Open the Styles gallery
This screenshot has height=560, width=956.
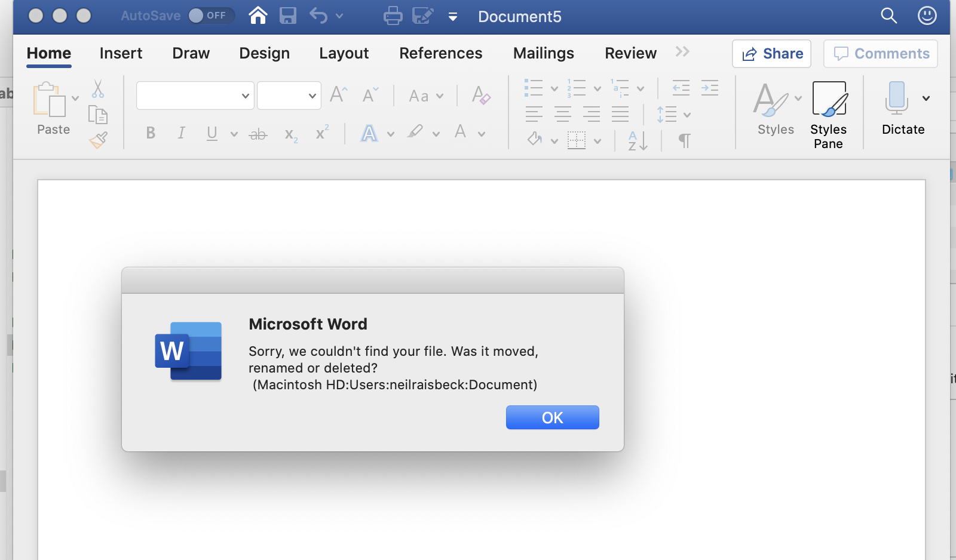click(776, 109)
